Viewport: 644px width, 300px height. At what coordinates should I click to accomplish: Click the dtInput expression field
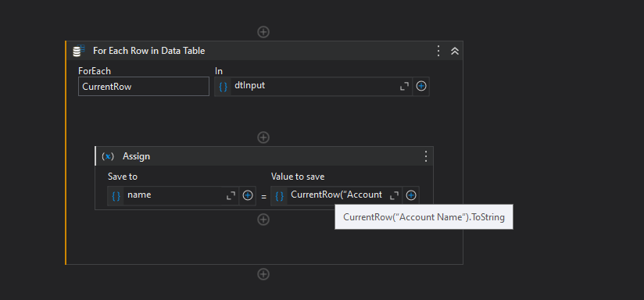(x=314, y=86)
